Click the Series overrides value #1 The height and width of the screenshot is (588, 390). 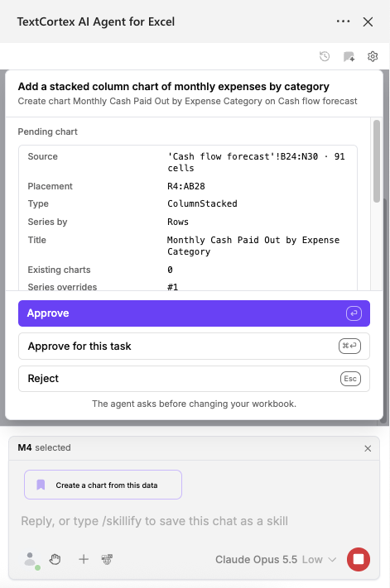point(173,287)
